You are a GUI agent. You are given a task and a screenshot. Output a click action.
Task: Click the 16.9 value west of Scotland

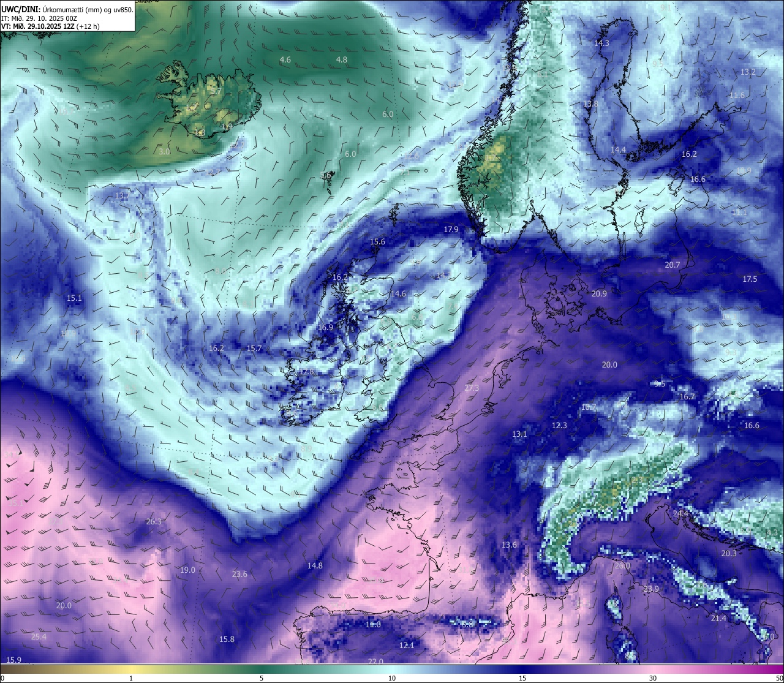pos(325,327)
